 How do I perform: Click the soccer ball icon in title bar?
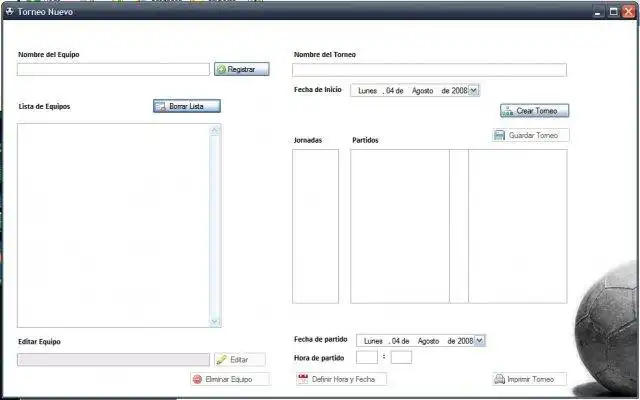[9, 11]
